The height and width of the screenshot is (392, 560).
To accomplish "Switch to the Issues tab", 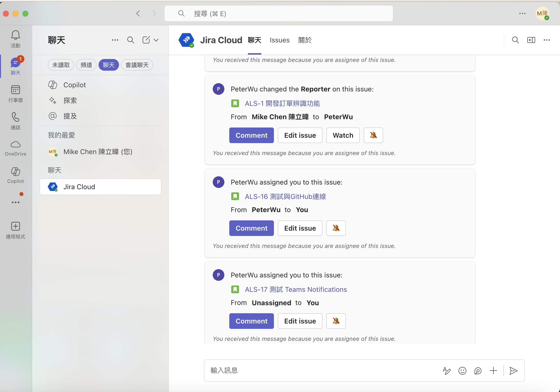I will pos(280,40).
